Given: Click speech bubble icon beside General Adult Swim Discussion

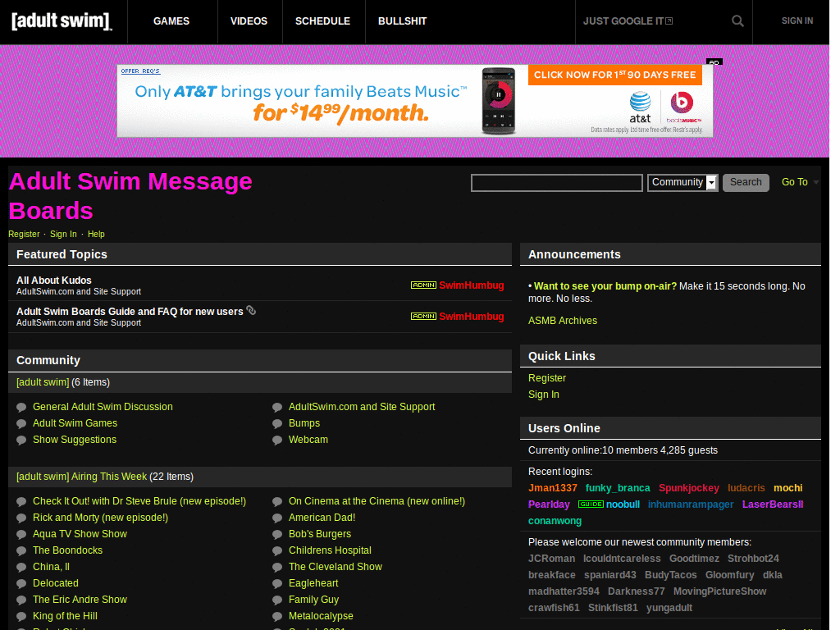Looking at the screenshot, I should pos(21,408).
